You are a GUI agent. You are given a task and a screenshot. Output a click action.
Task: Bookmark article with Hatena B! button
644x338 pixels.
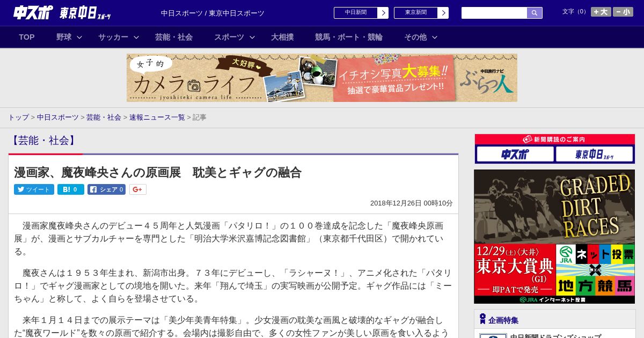pyautogui.click(x=71, y=189)
